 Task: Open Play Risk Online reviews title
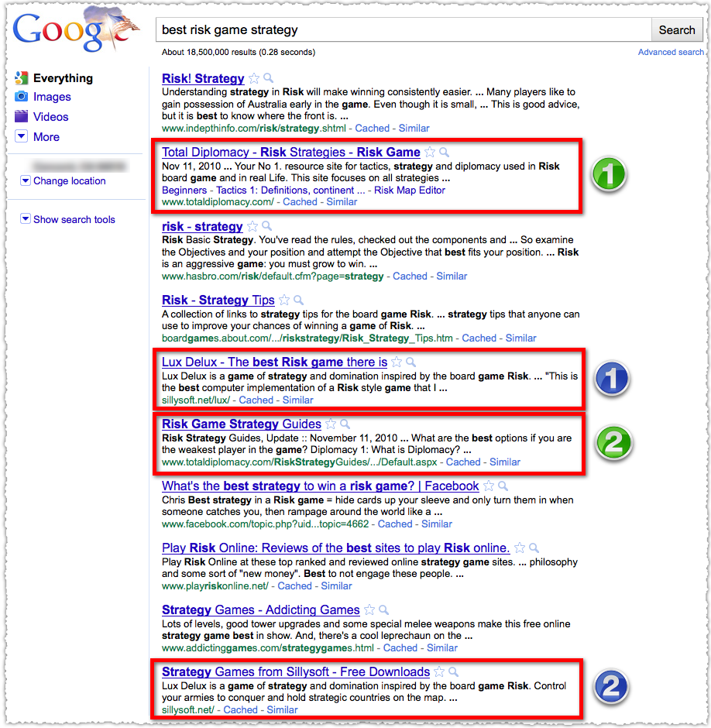pos(336,548)
